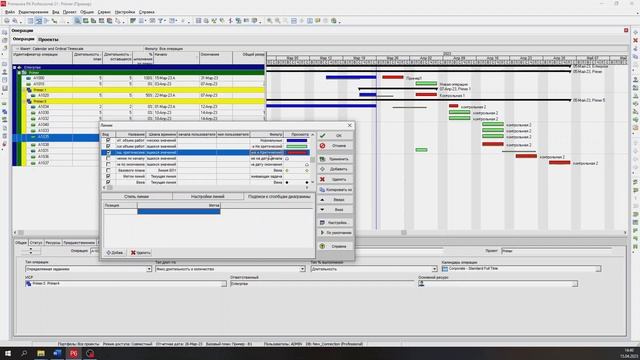Enable checkbox of fifth bar row

[108, 164]
